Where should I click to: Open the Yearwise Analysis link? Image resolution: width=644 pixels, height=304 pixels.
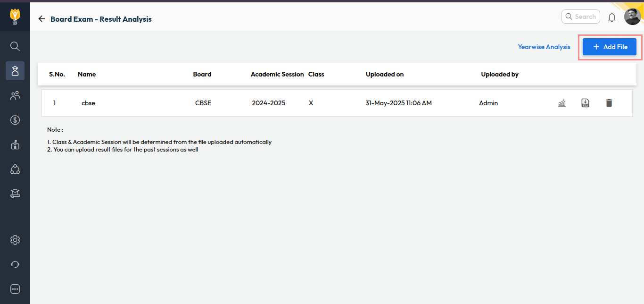[x=544, y=47]
